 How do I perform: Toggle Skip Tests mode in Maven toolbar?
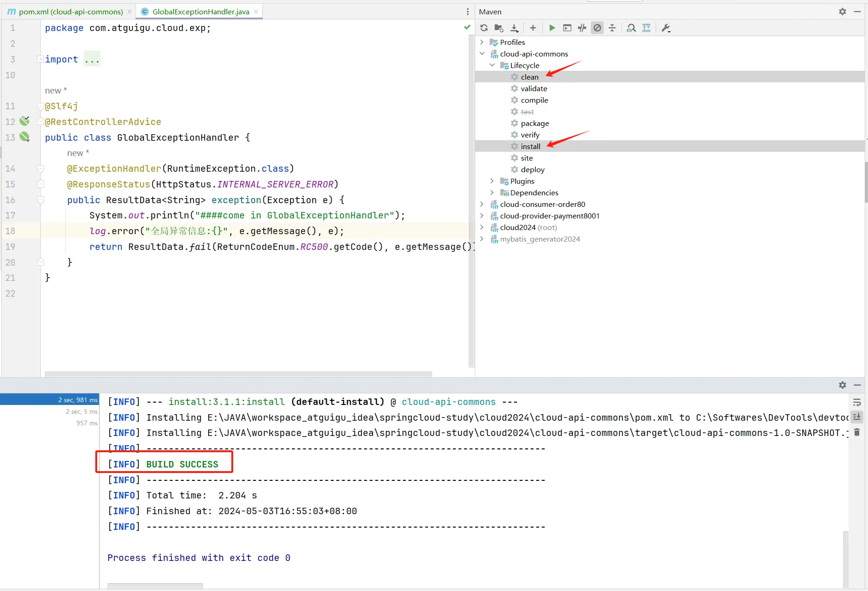tap(597, 28)
